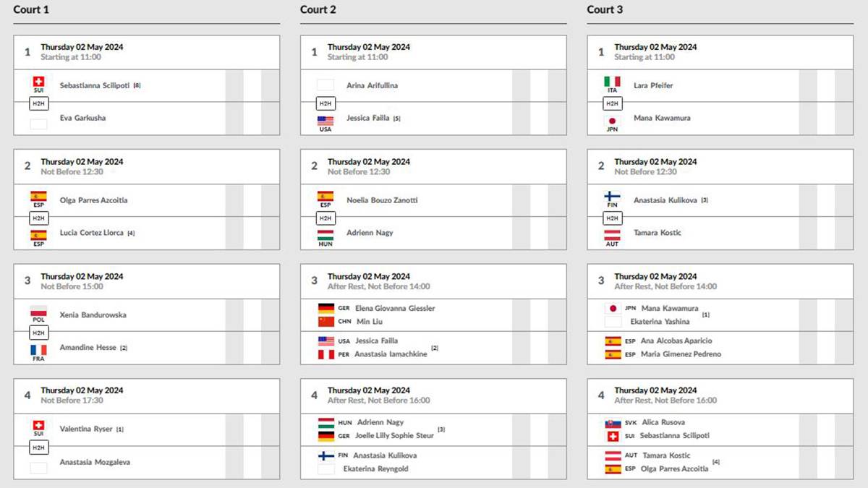Click Finland flag next to Anastasia Kulikova, Court 3
The height and width of the screenshot is (488, 868).
pyautogui.click(x=613, y=196)
